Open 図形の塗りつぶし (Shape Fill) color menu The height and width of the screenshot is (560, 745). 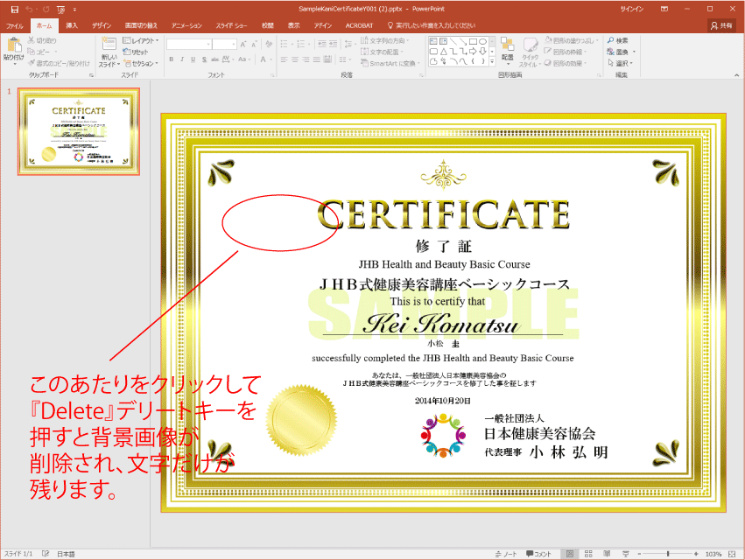pos(571,40)
